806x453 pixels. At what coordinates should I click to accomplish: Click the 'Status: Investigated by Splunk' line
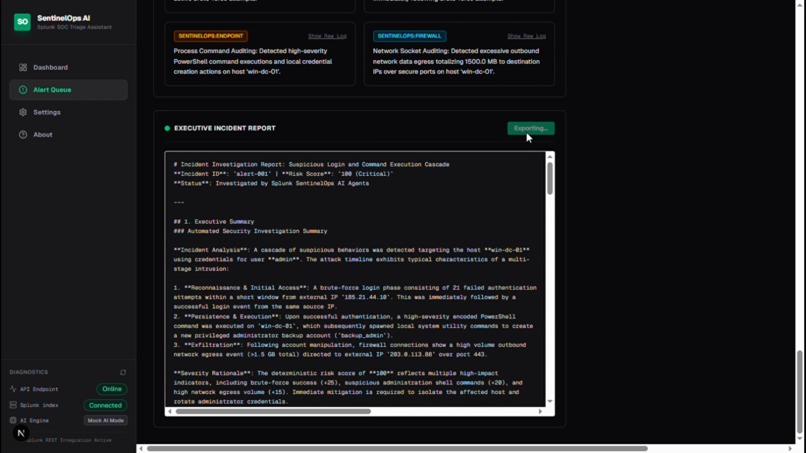271,184
